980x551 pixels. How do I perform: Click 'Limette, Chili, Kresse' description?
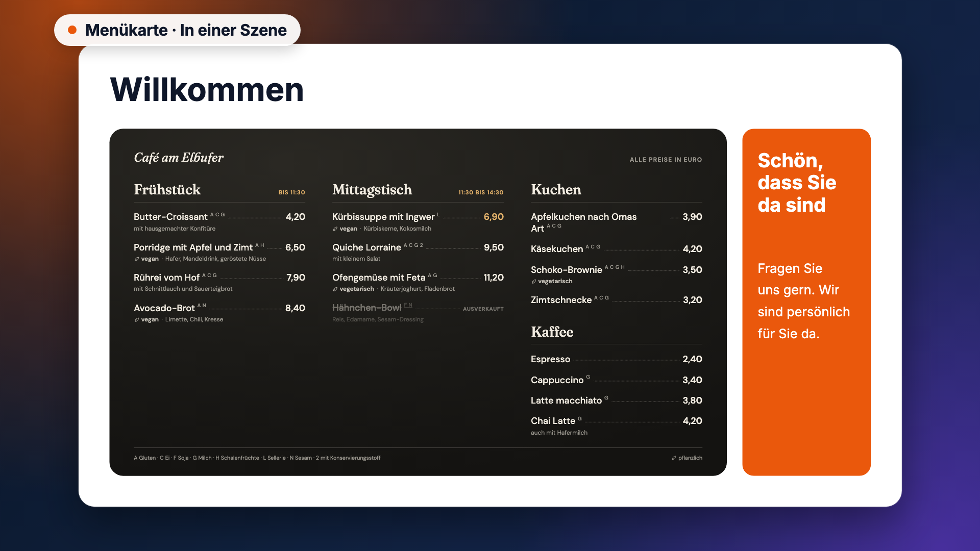194,320
